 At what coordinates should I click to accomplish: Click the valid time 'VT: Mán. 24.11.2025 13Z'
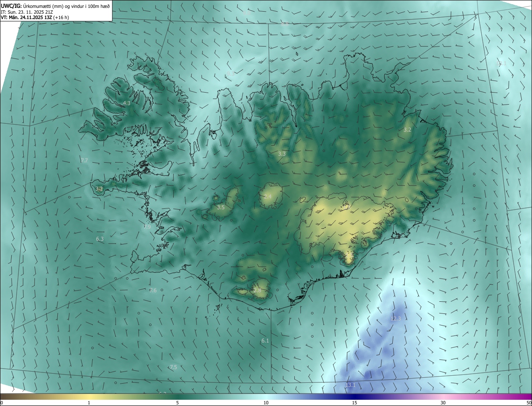(x=27, y=17)
